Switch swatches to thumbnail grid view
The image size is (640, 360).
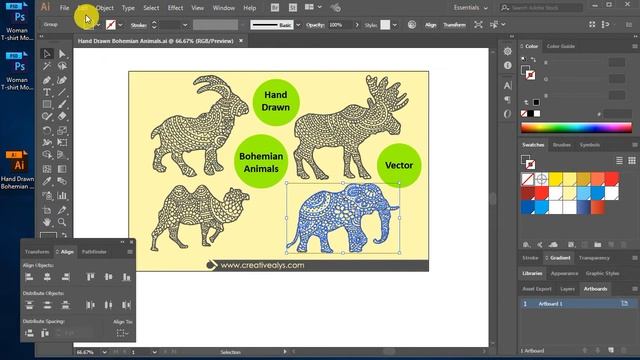[x=632, y=160]
